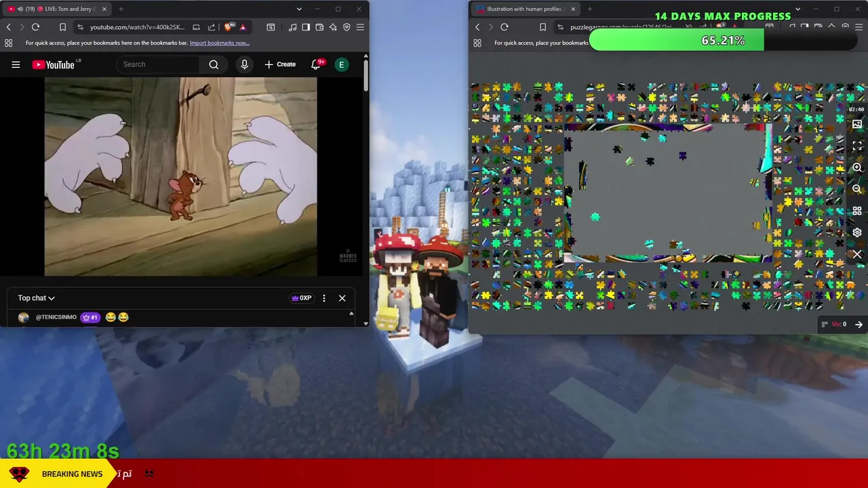Open browser main menu in YouTube window
Viewport: 868px width, 488px height.
click(x=360, y=27)
